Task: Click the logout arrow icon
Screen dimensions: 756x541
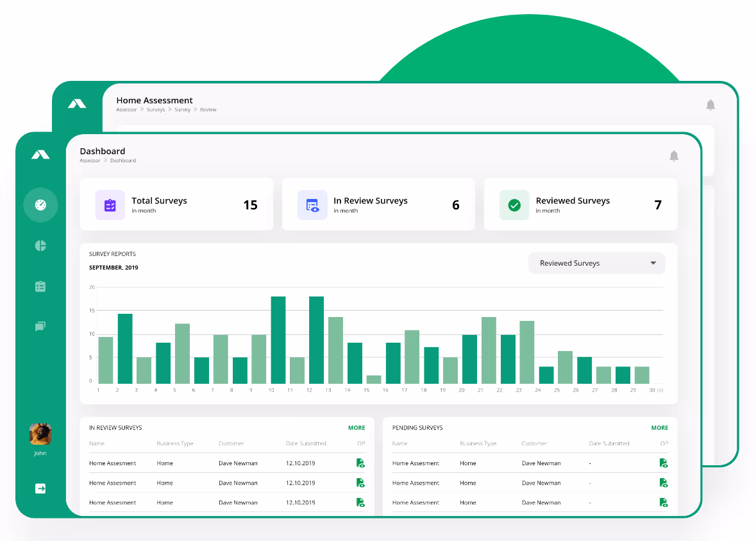Action: (40, 489)
